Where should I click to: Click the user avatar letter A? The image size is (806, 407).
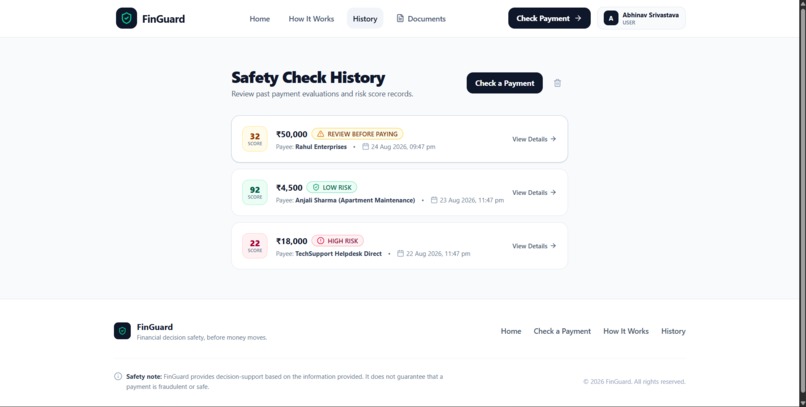[611, 18]
